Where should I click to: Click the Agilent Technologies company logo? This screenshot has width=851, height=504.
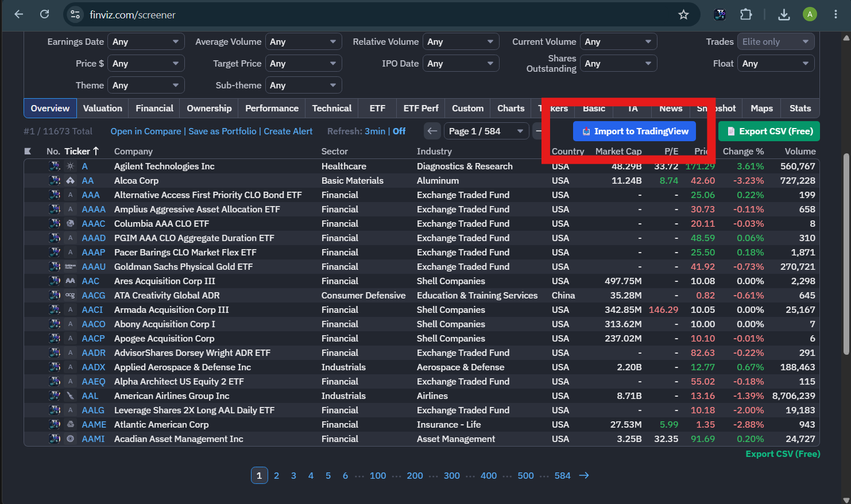(71, 166)
